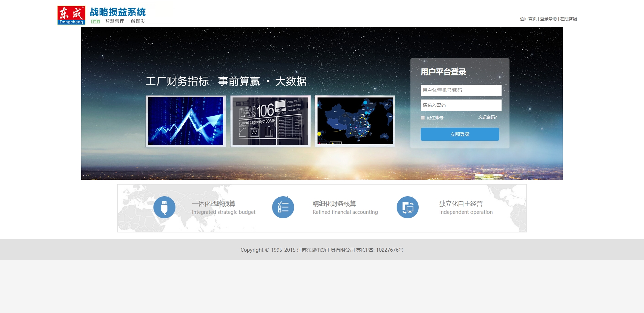Focus the 请输入密码 password field
The width and height of the screenshot is (644, 313).
coord(461,105)
